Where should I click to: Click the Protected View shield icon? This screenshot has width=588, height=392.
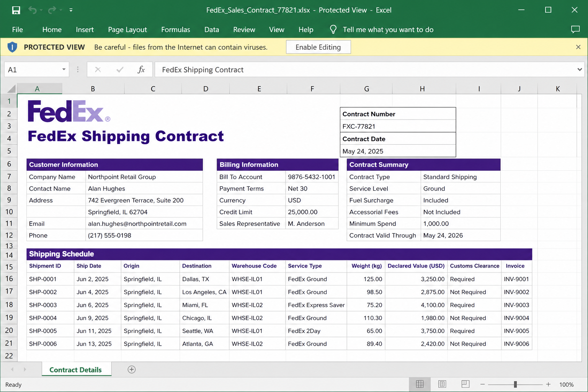pos(12,47)
